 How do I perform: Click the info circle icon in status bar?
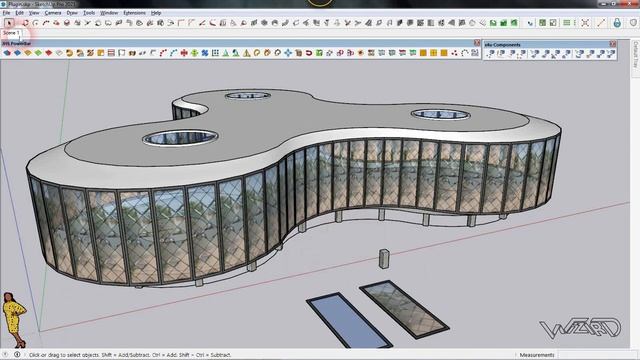17,355
